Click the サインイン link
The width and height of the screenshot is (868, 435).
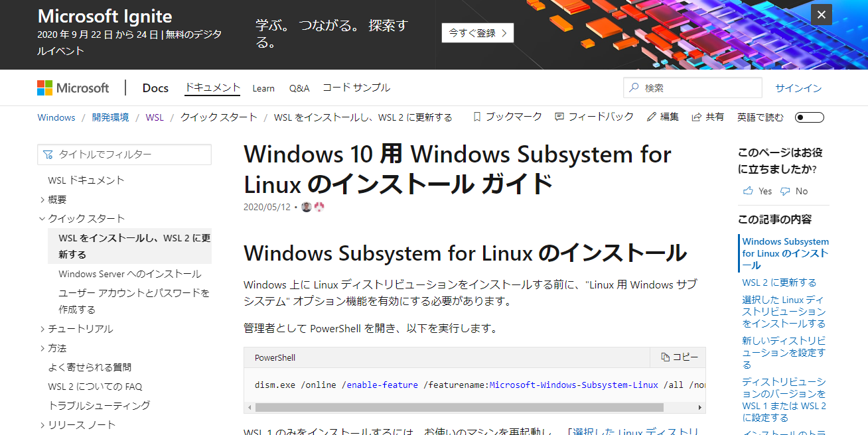pyautogui.click(x=798, y=88)
